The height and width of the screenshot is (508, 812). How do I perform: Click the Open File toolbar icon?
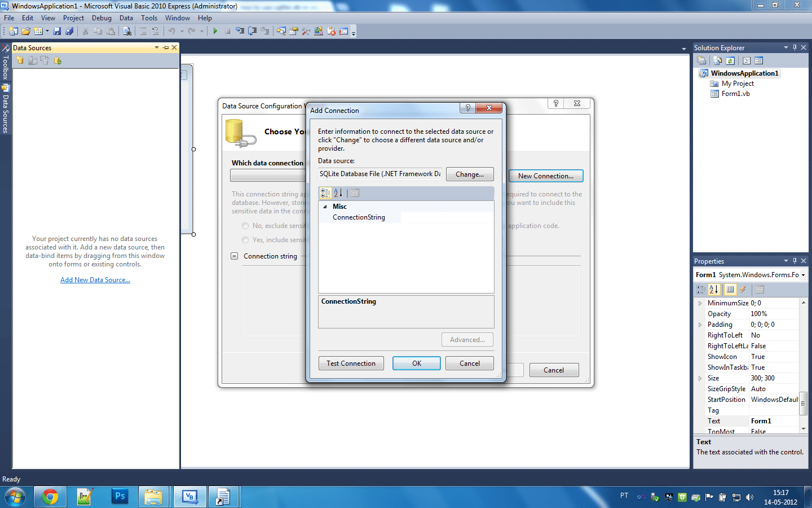[x=26, y=31]
